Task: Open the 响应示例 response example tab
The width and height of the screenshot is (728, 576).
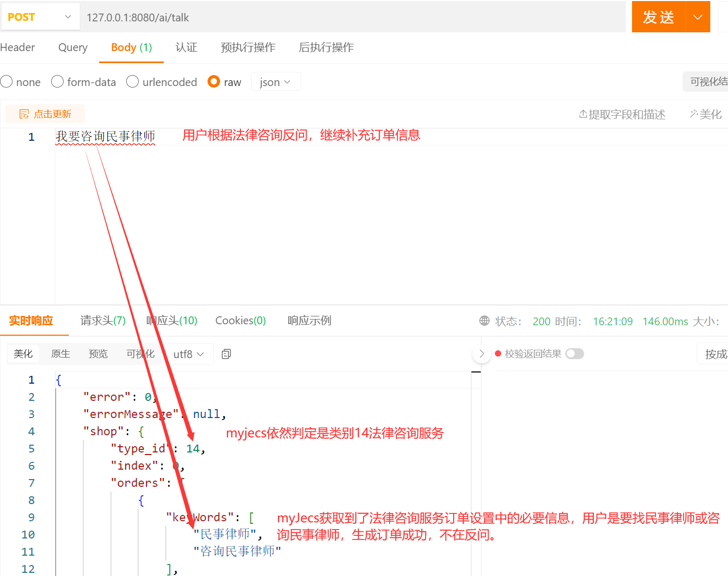Action: pyautogui.click(x=309, y=321)
